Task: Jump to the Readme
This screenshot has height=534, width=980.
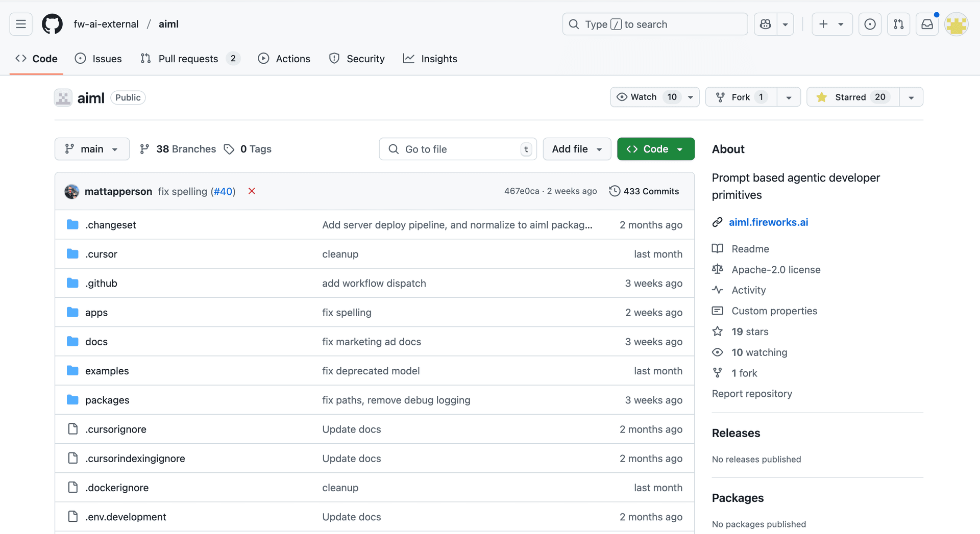Action: (750, 249)
